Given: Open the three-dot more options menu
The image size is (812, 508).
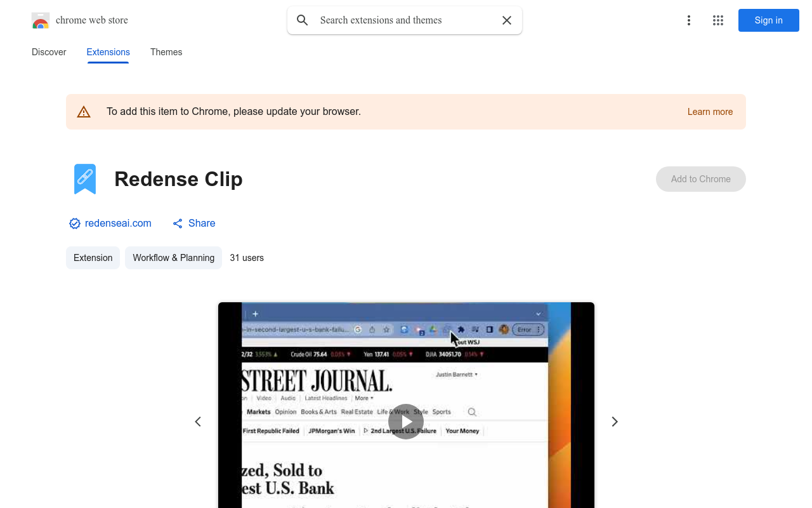Looking at the screenshot, I should pos(689,20).
